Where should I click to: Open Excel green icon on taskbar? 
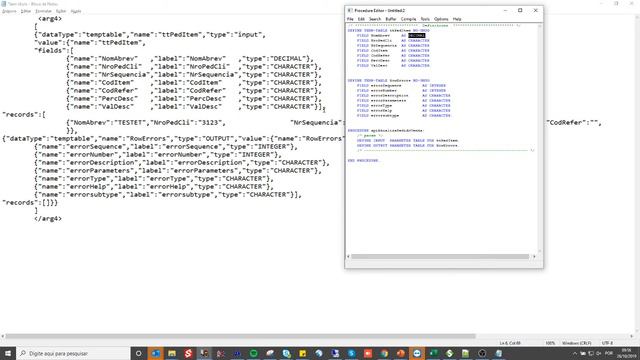point(433,353)
